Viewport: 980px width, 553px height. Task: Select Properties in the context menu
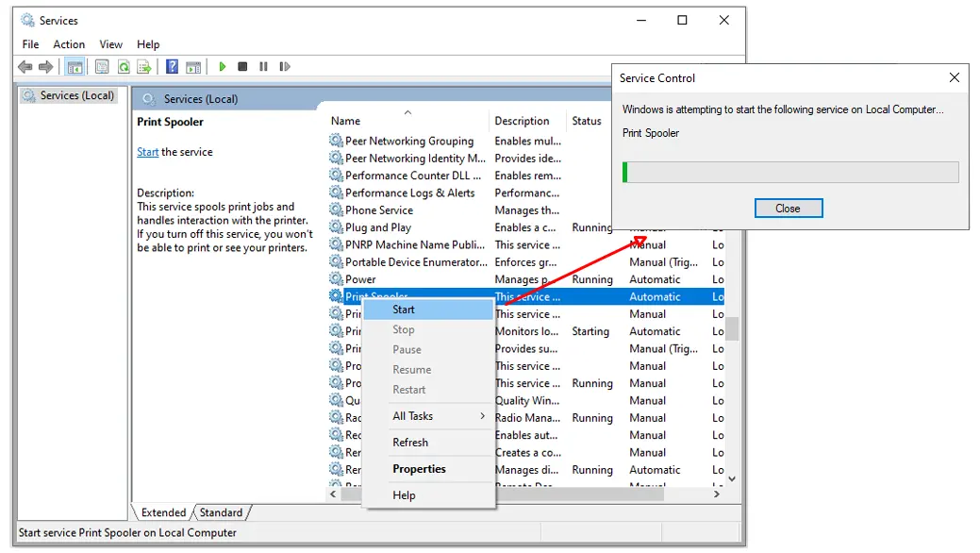point(419,469)
